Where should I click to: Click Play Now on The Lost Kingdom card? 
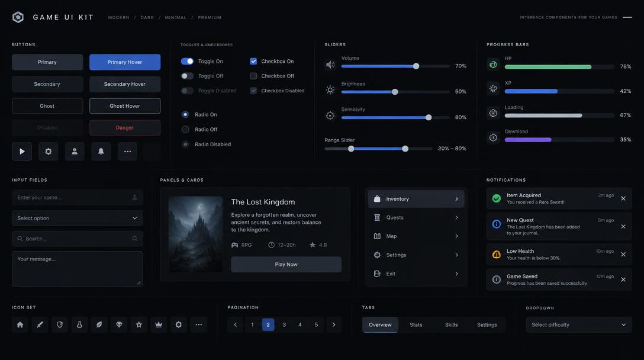click(x=286, y=264)
